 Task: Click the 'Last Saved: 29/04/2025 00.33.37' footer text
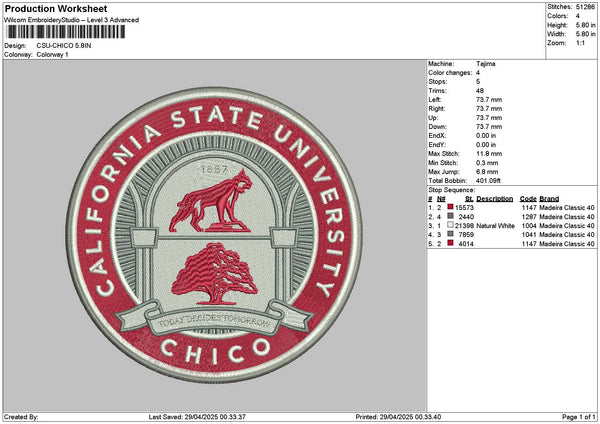click(197, 417)
